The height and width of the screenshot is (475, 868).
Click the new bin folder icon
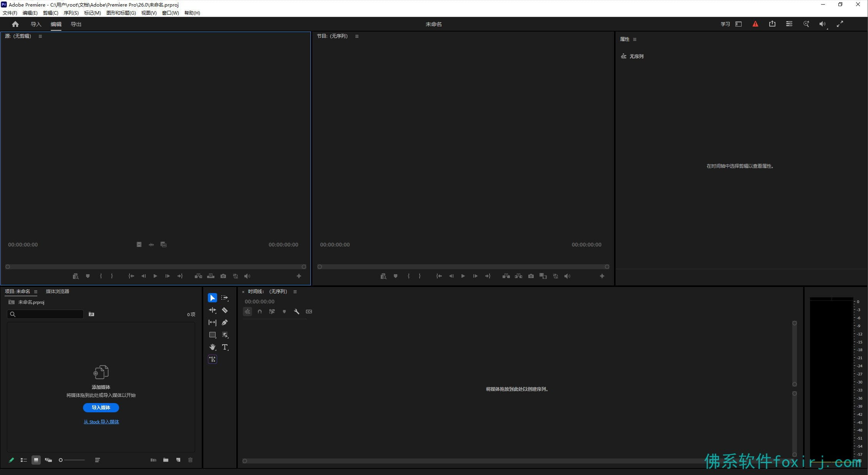click(166, 460)
